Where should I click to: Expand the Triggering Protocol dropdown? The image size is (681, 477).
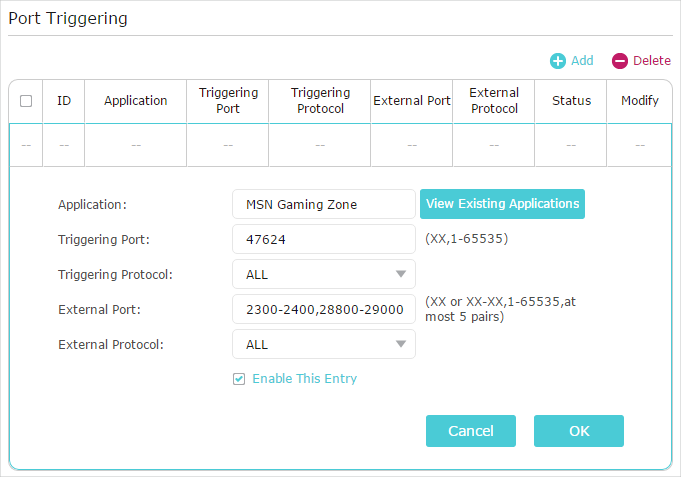click(x=323, y=274)
